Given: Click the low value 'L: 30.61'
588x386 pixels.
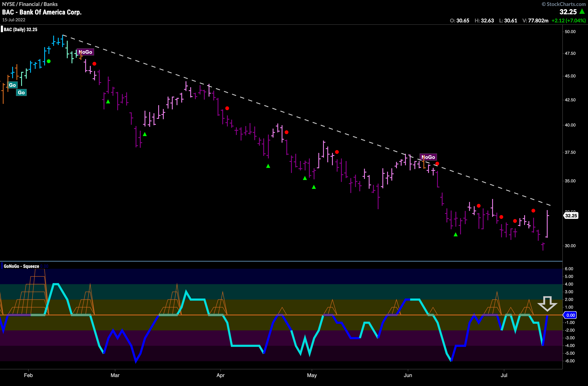Looking at the screenshot, I should point(508,20).
